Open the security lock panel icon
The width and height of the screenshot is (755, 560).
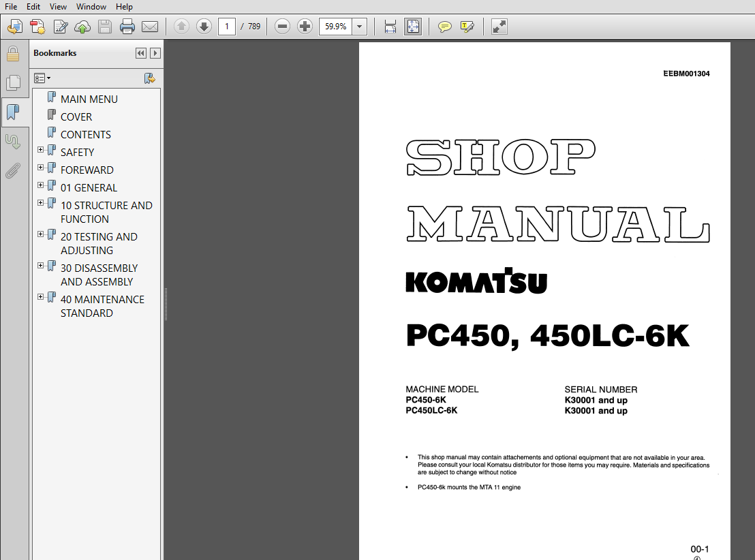click(x=13, y=55)
